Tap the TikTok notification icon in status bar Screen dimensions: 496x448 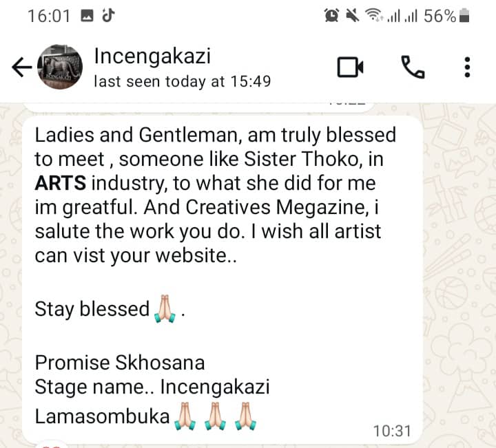click(x=108, y=15)
